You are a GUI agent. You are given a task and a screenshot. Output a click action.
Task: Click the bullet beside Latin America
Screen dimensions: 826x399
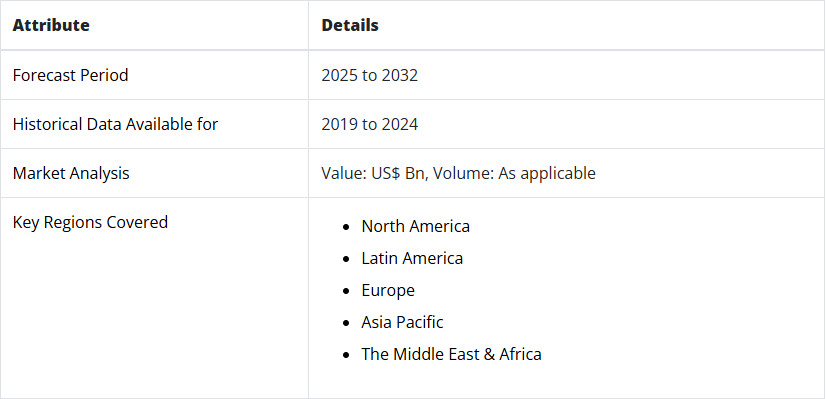point(346,259)
